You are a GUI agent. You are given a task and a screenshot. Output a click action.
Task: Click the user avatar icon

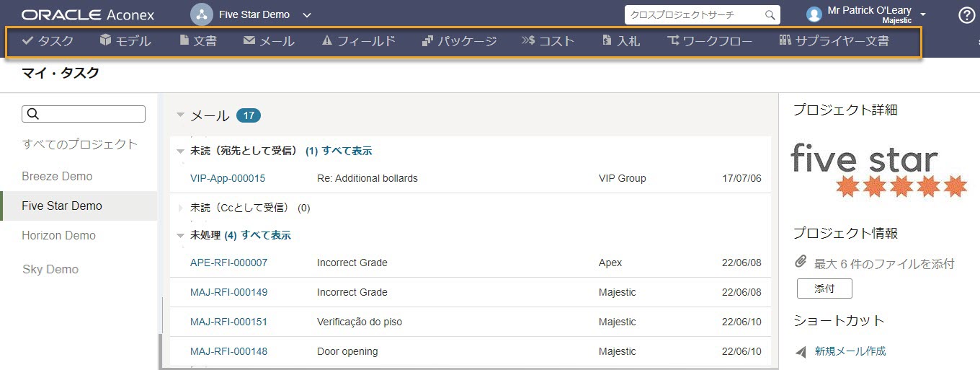(814, 14)
